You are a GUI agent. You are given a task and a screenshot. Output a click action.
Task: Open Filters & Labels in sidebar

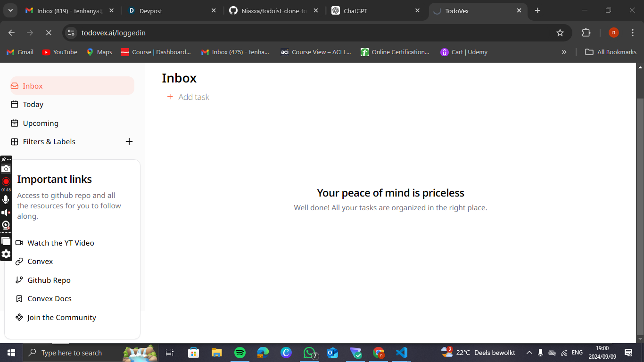pos(49,141)
